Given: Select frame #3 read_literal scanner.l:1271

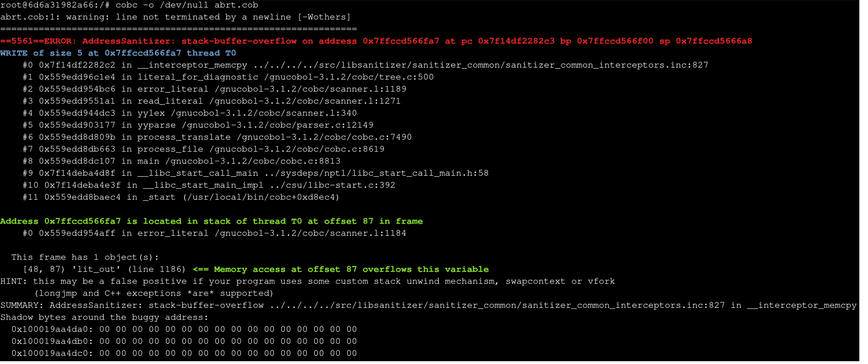Looking at the screenshot, I should (x=212, y=102).
